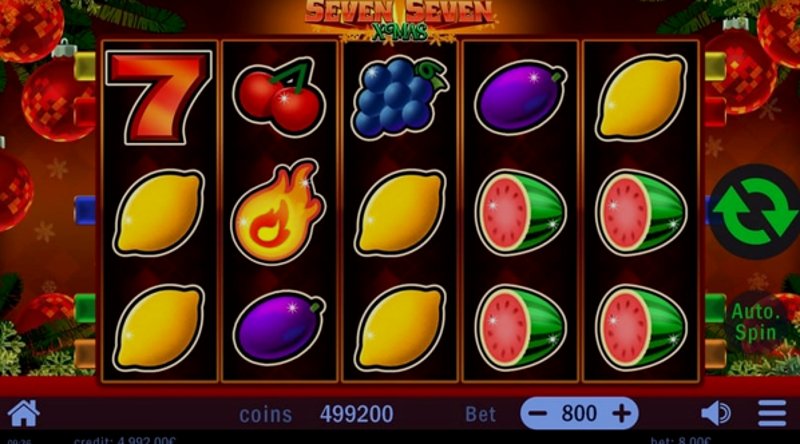Screen dimensions: 800x444
Task: Click the plum in bottom row
Action: point(279,329)
